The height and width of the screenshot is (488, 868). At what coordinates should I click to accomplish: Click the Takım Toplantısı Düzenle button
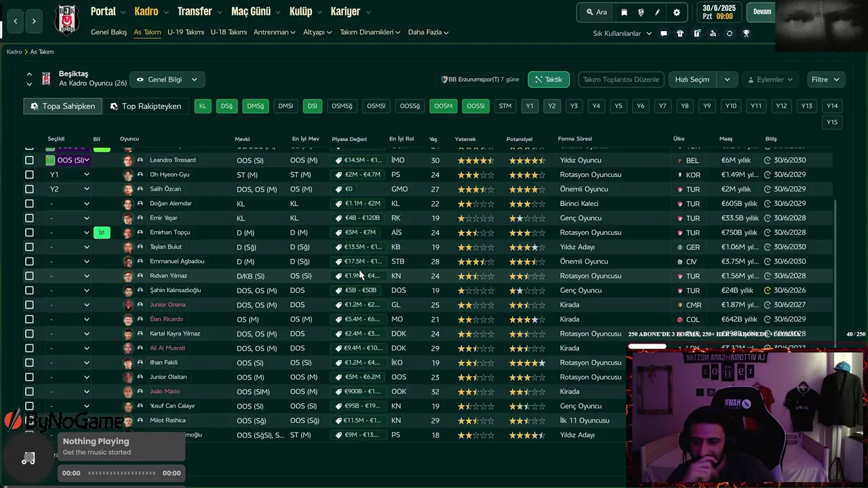[x=620, y=79]
